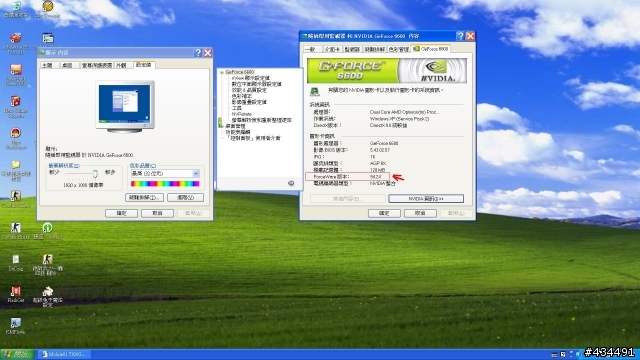
Task: Open the 色彩管理 tab
Action: pyautogui.click(x=398, y=49)
